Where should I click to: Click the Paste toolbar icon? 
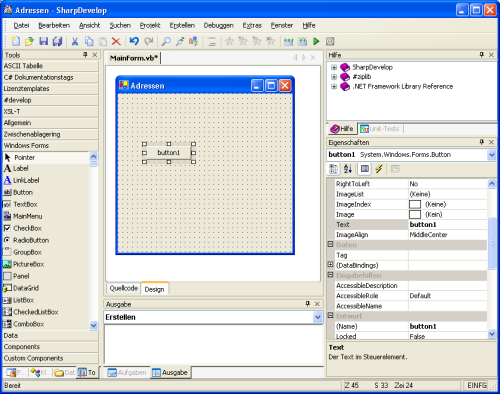coord(103,41)
